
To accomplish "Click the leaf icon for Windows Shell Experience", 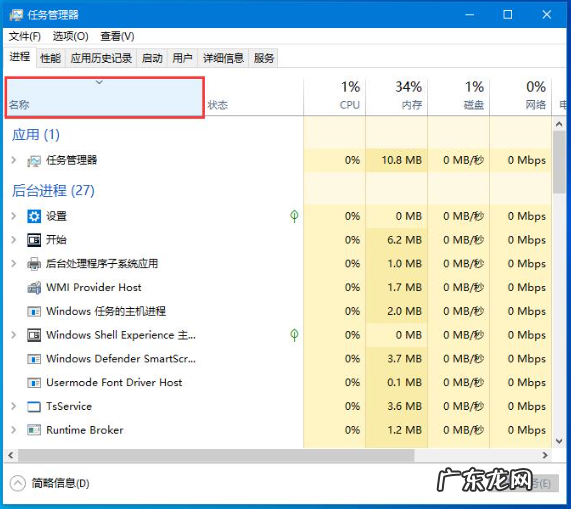I will click(x=294, y=335).
